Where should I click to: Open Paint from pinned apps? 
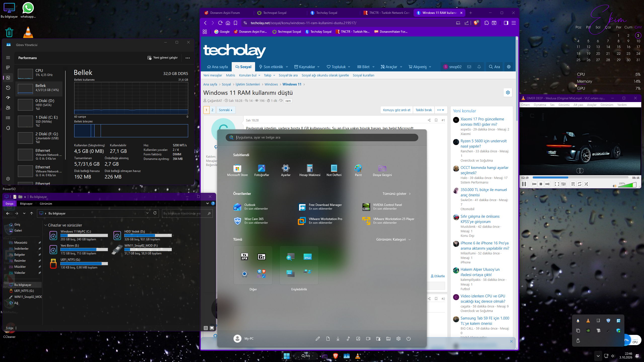coord(358,170)
